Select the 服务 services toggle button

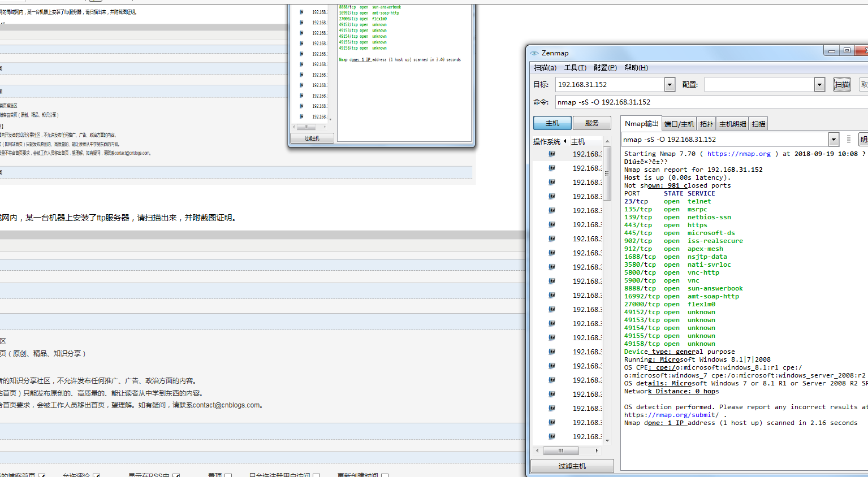tap(592, 123)
